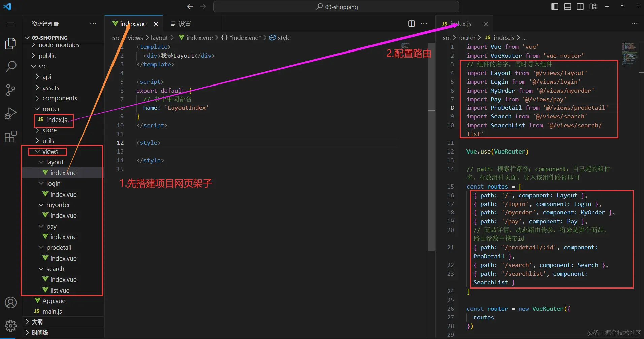The image size is (644, 339).
Task: Expand the api folder
Action: tap(46, 77)
